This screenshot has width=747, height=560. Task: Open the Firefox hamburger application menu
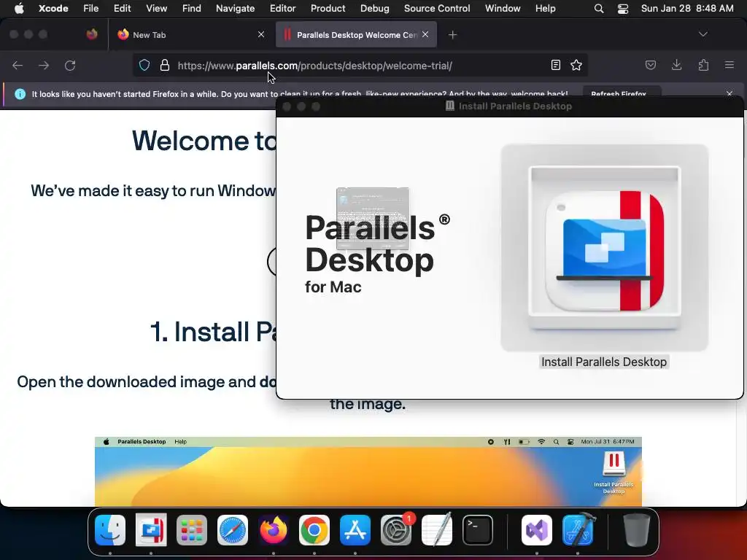coord(729,65)
